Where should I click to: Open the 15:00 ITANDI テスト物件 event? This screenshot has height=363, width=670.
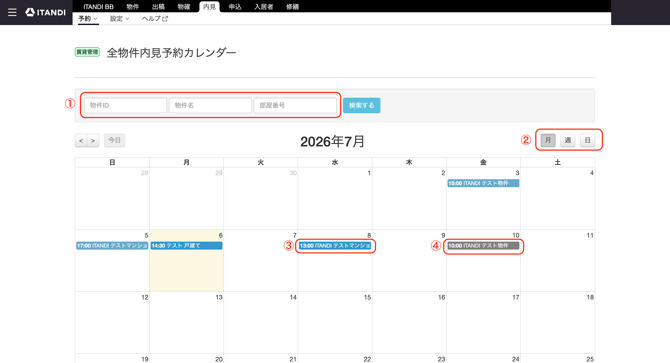point(483,183)
